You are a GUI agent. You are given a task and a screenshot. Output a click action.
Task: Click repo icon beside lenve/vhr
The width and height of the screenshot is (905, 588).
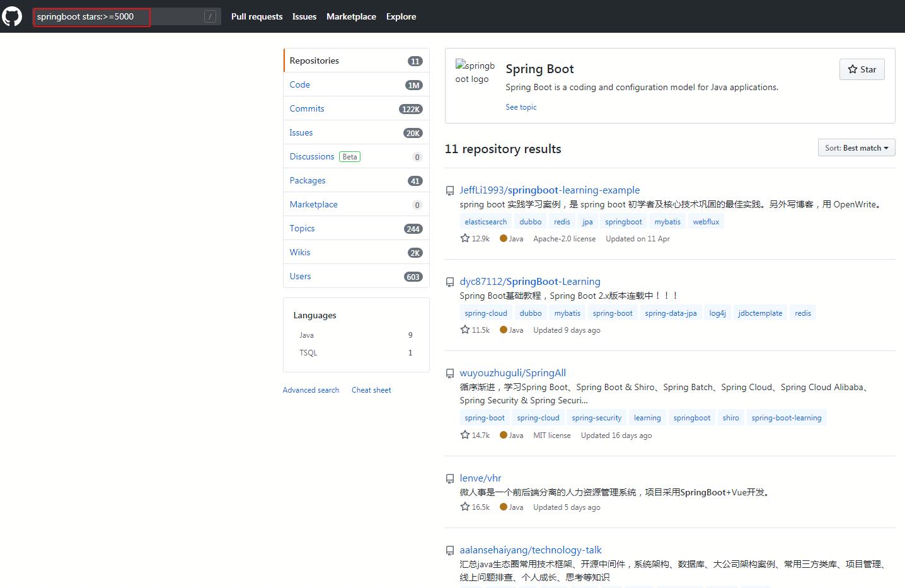450,478
